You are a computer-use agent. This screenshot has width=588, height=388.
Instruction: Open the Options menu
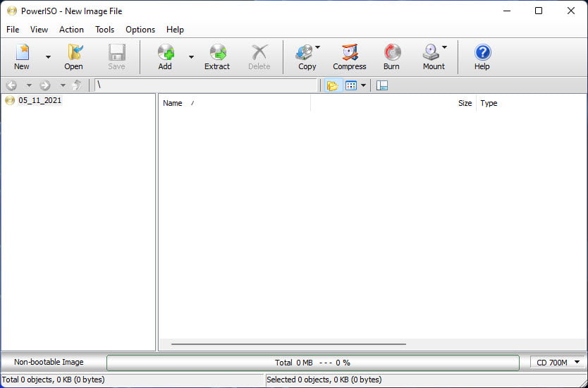coord(140,30)
